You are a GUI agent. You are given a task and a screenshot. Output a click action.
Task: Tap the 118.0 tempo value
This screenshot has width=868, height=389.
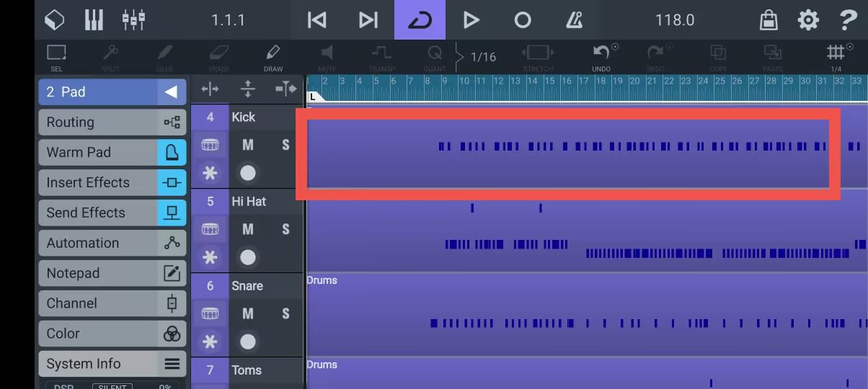coord(674,20)
